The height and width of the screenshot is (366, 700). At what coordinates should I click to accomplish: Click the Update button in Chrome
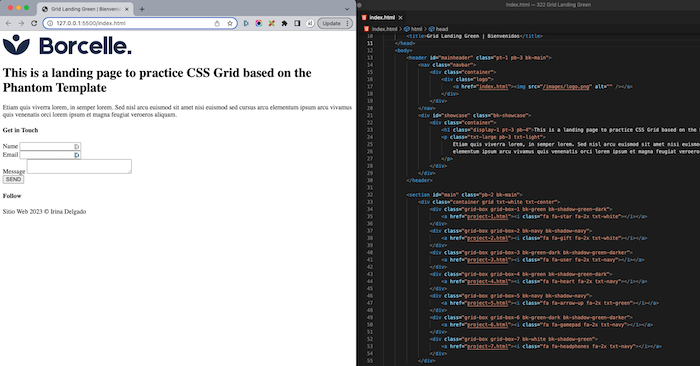tap(331, 23)
